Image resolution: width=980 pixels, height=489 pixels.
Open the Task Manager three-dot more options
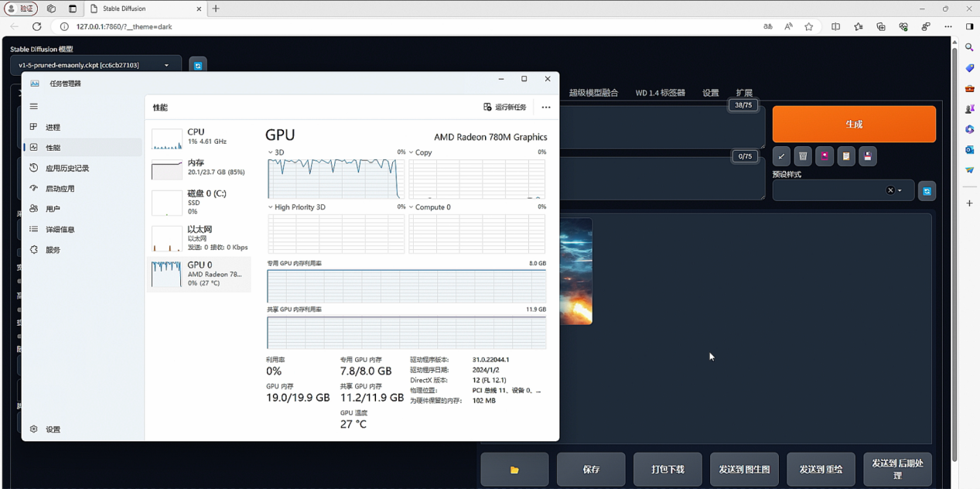point(546,108)
